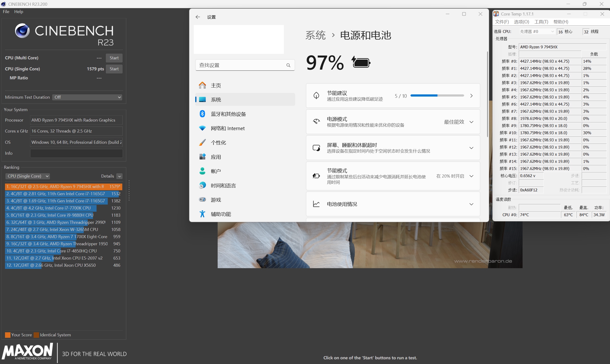
Task: Click the 屏幕、睡眠和休眠超时 screen icon
Action: tap(316, 148)
